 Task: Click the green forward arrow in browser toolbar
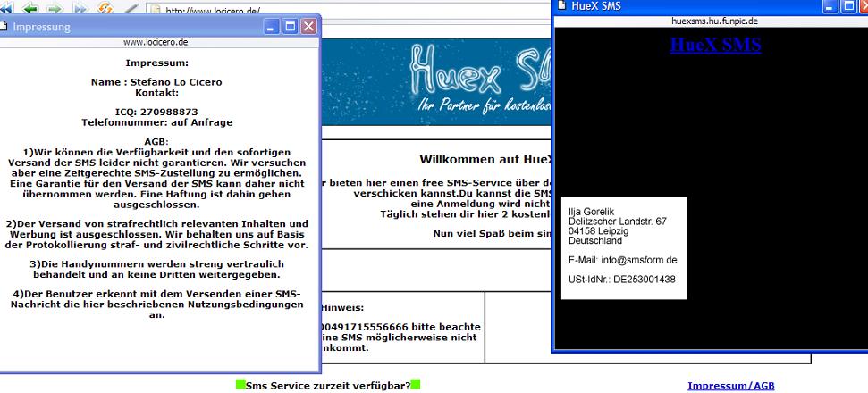click(x=55, y=8)
